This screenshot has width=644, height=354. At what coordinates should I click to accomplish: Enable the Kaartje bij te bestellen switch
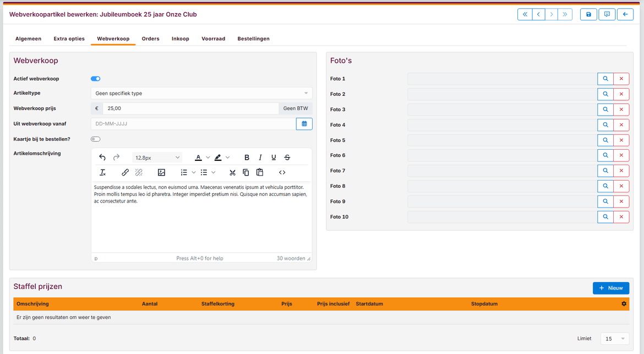coord(95,139)
